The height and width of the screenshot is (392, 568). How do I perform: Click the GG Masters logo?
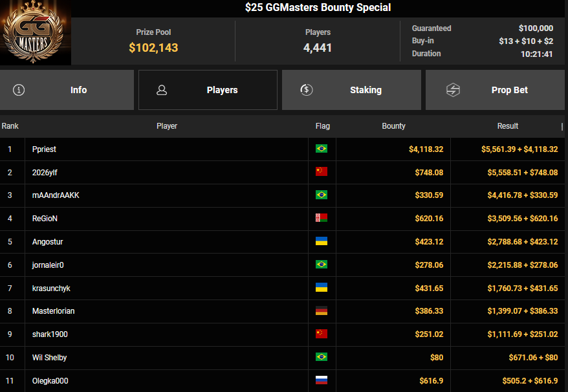coord(35,34)
